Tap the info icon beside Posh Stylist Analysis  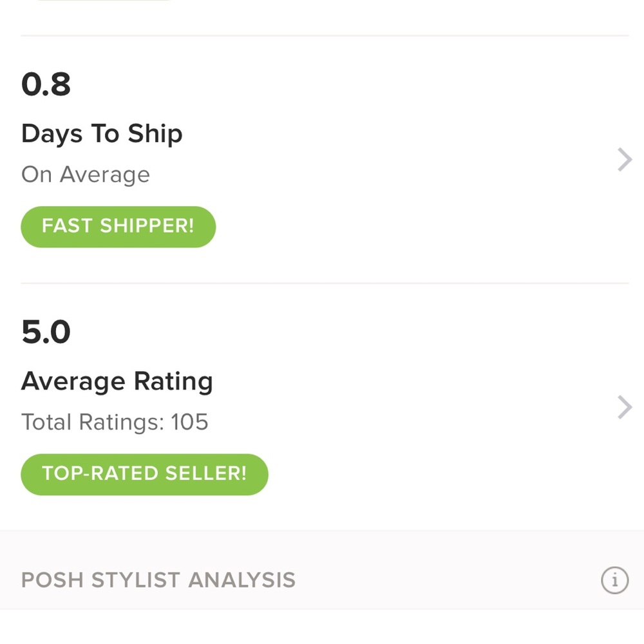pyautogui.click(x=614, y=580)
